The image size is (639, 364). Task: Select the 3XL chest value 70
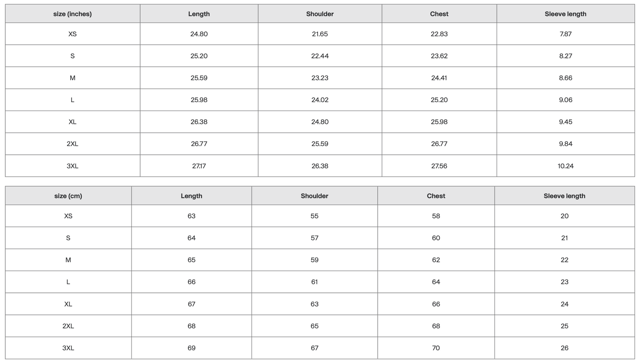tap(436, 348)
